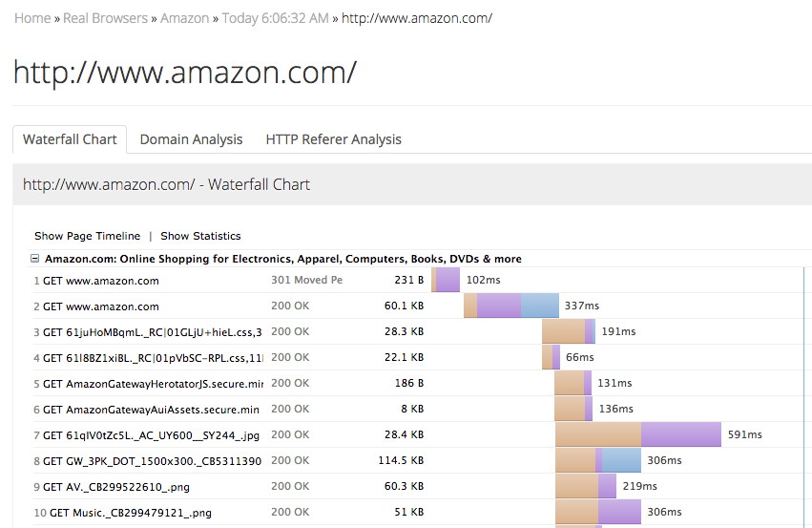Switch to the Domain Analysis tab
The image size is (812, 528).
click(191, 139)
